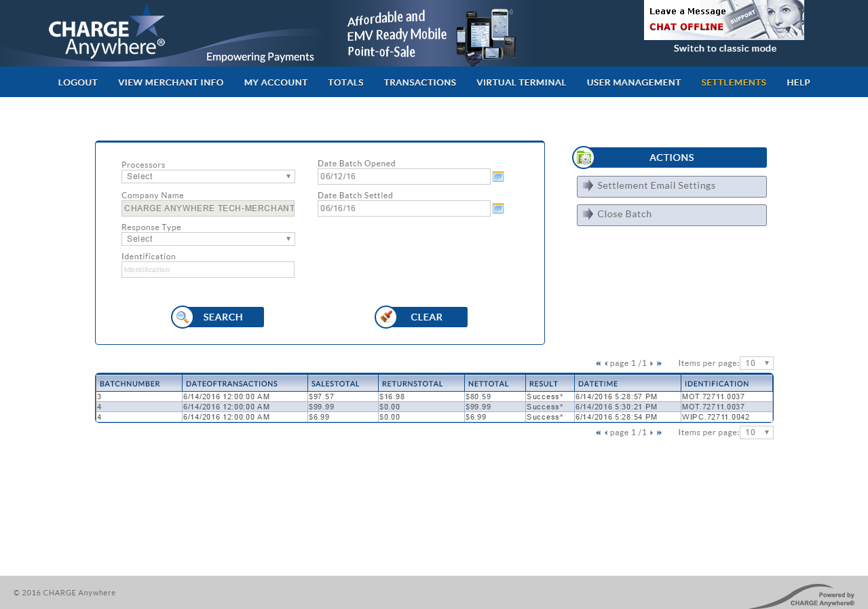Go to next page in bottom pager

(652, 432)
